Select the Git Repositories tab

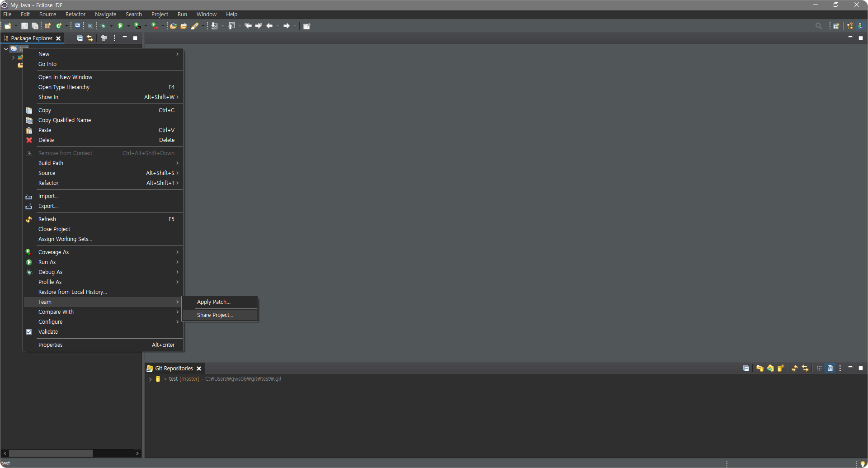174,369
